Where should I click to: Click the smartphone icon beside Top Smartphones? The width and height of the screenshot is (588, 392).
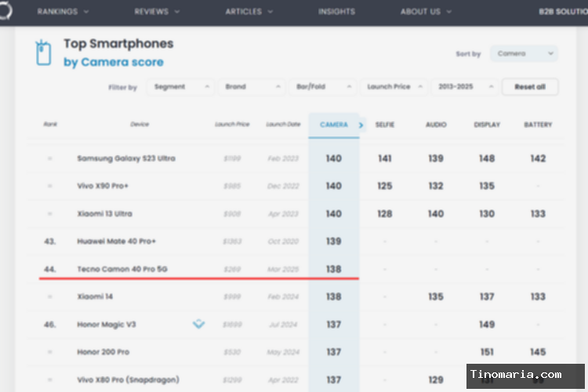pos(43,53)
